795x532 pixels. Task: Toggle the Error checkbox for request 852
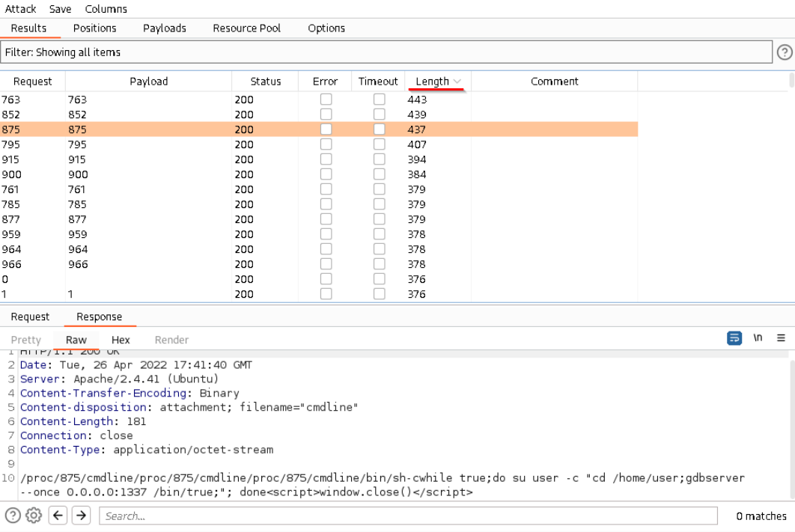click(326, 114)
